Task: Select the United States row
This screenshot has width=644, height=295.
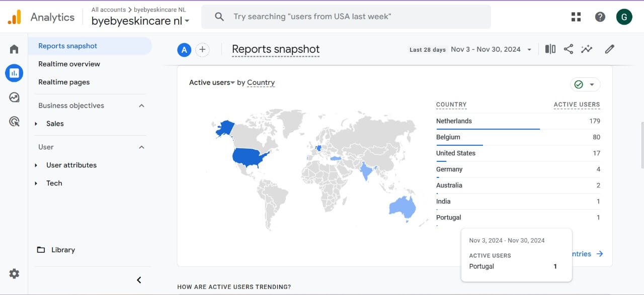Action: [x=518, y=153]
